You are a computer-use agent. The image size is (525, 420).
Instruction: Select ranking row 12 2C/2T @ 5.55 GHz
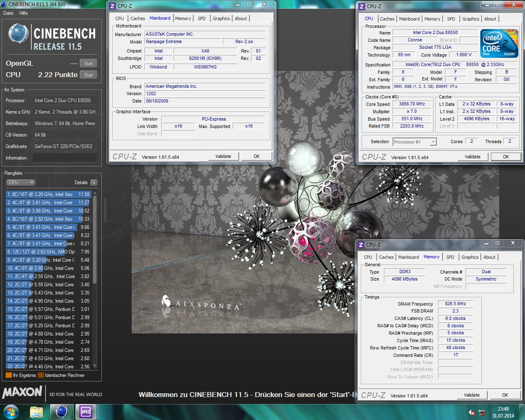[48, 285]
